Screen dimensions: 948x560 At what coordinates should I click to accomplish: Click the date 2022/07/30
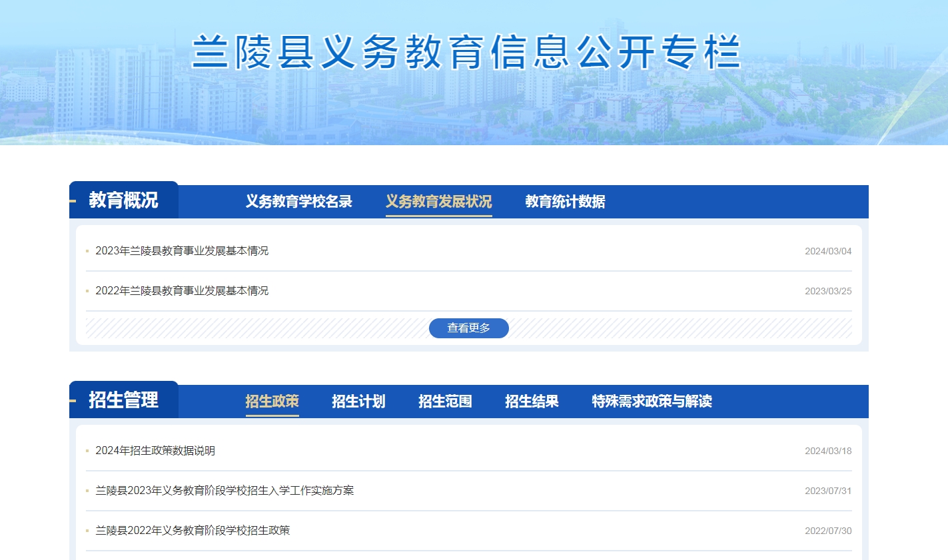[828, 531]
